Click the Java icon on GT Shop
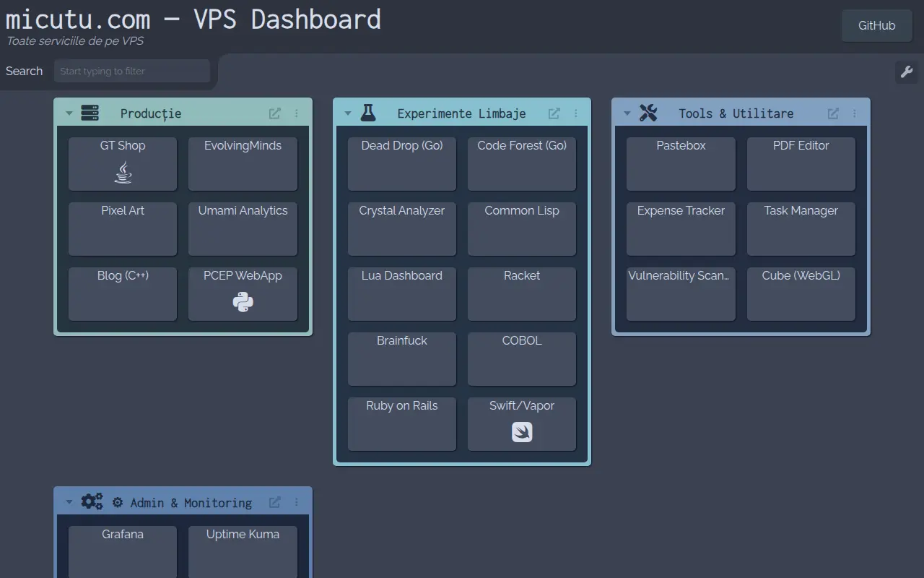This screenshot has height=578, width=924. click(123, 172)
